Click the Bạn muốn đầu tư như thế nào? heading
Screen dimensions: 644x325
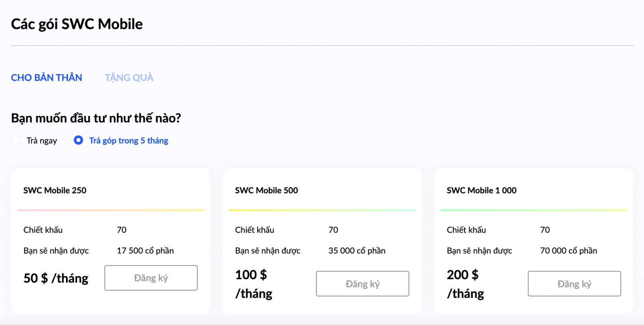96,118
